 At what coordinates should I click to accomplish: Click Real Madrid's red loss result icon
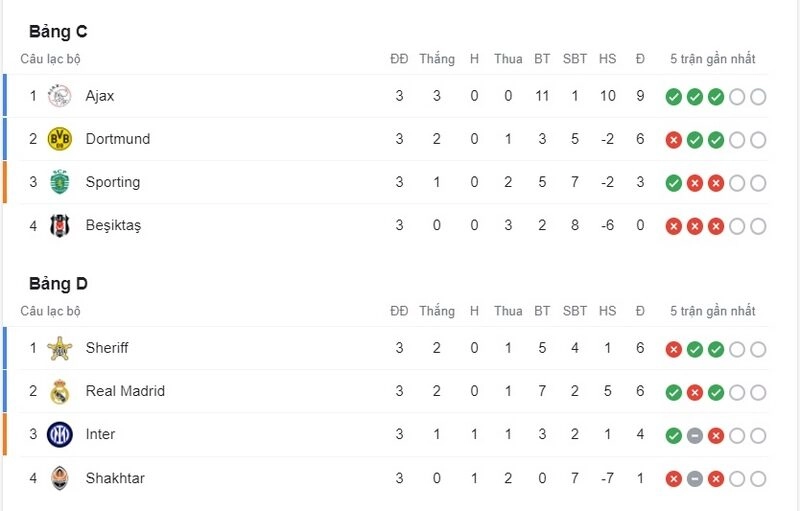694,393
